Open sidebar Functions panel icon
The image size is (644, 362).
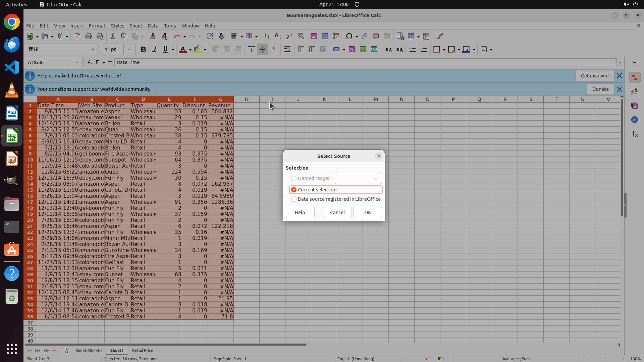point(635,134)
